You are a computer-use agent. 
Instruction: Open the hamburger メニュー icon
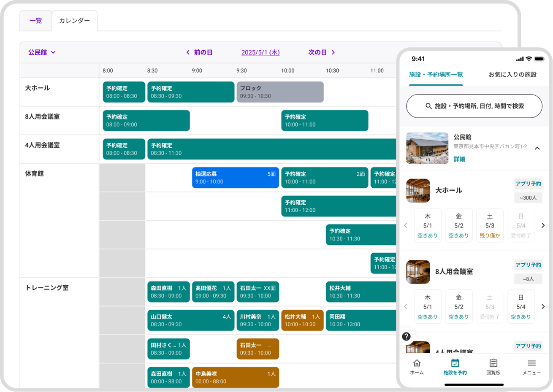click(531, 363)
